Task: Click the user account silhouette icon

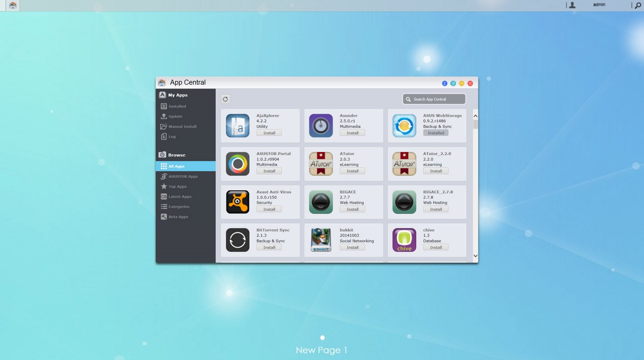Action: (x=572, y=5)
